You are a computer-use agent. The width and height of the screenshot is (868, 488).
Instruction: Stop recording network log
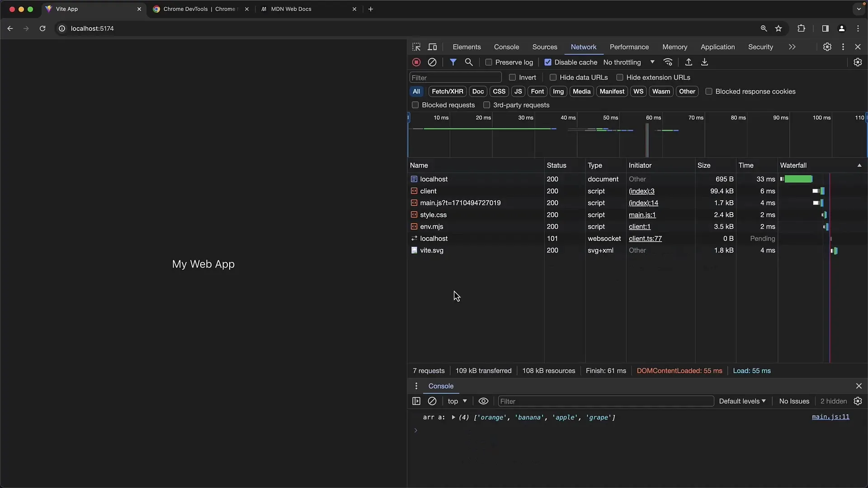click(416, 62)
